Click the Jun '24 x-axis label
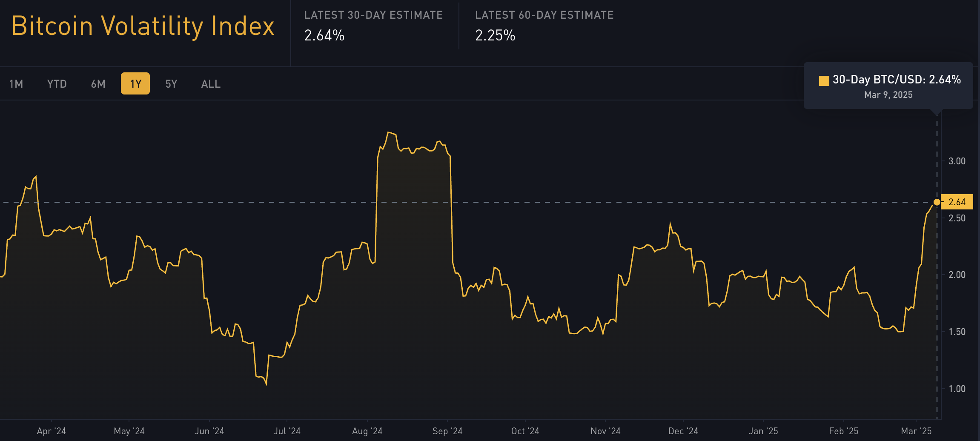This screenshot has height=441, width=980. [209, 431]
